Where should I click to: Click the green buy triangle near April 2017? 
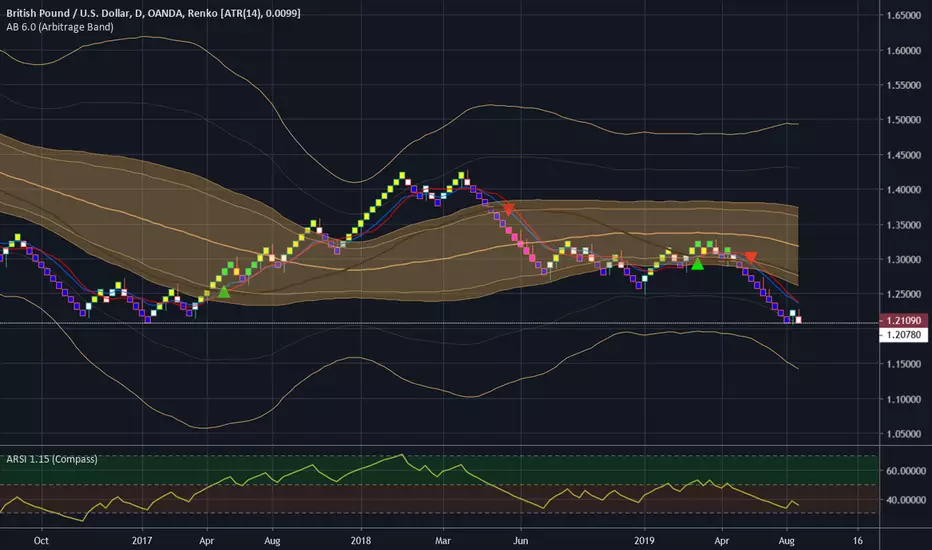click(223, 291)
